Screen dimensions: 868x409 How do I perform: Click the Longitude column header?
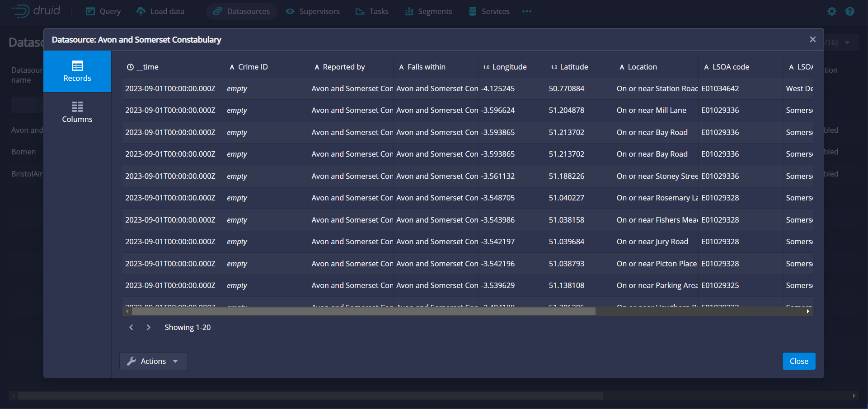pos(512,67)
